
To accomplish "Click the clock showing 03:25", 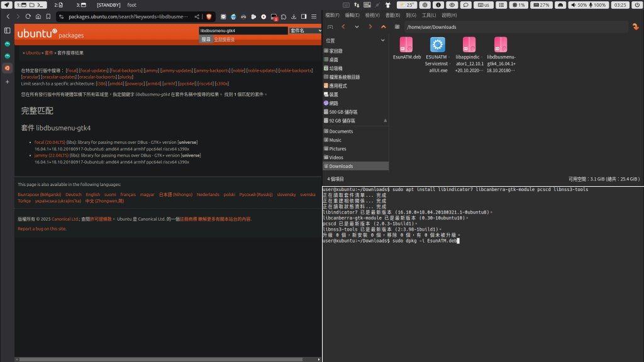I will pos(619,5).
